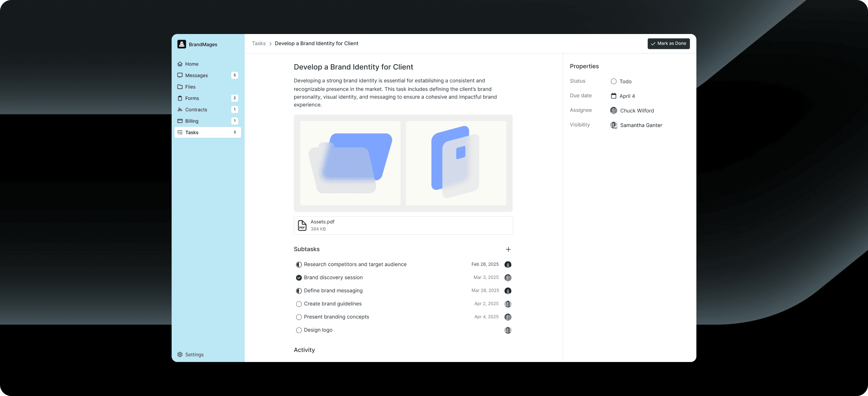Open Messages in the sidebar

[x=196, y=75]
